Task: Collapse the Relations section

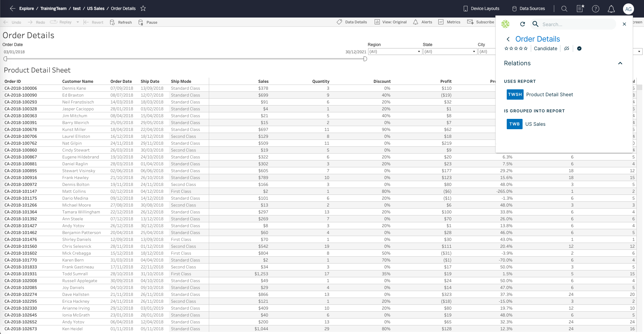Action: click(620, 63)
